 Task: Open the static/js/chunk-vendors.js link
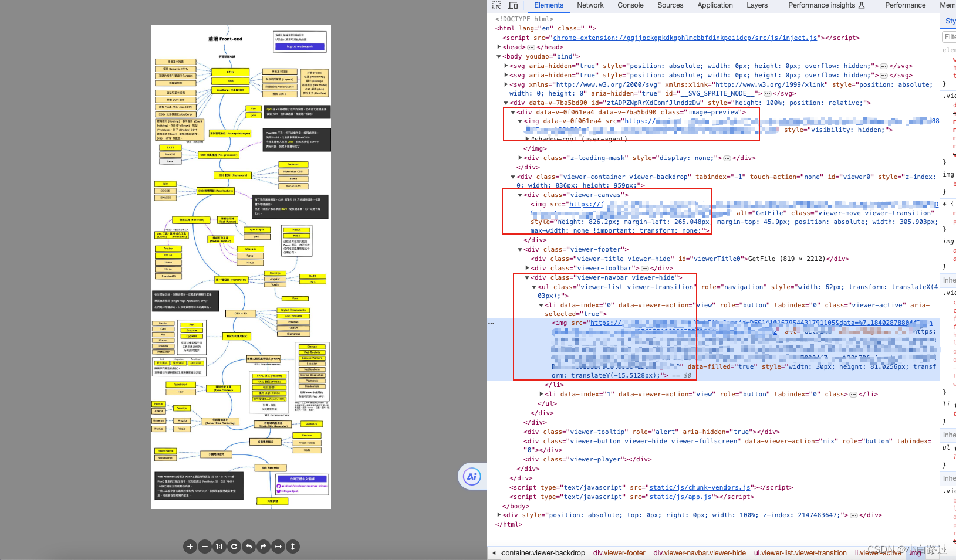(x=700, y=487)
